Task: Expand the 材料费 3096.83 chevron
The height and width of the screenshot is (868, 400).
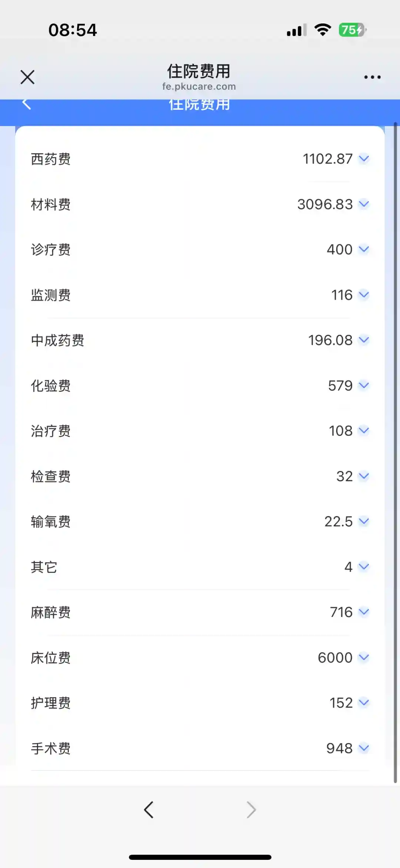Action: click(364, 204)
